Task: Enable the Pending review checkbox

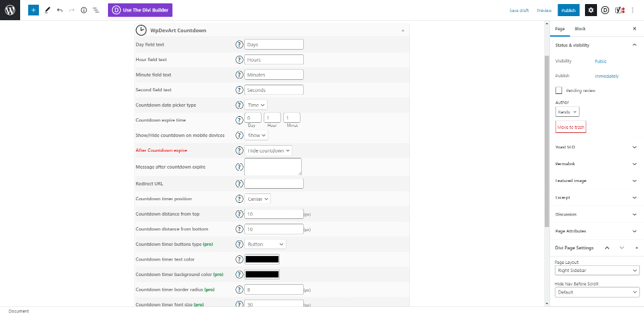Action: 559,90
